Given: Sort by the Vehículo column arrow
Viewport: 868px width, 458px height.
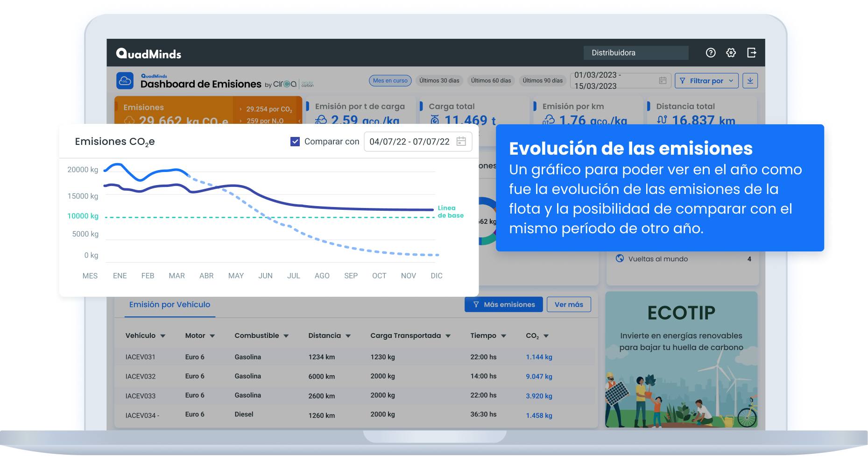Looking at the screenshot, I should [163, 336].
